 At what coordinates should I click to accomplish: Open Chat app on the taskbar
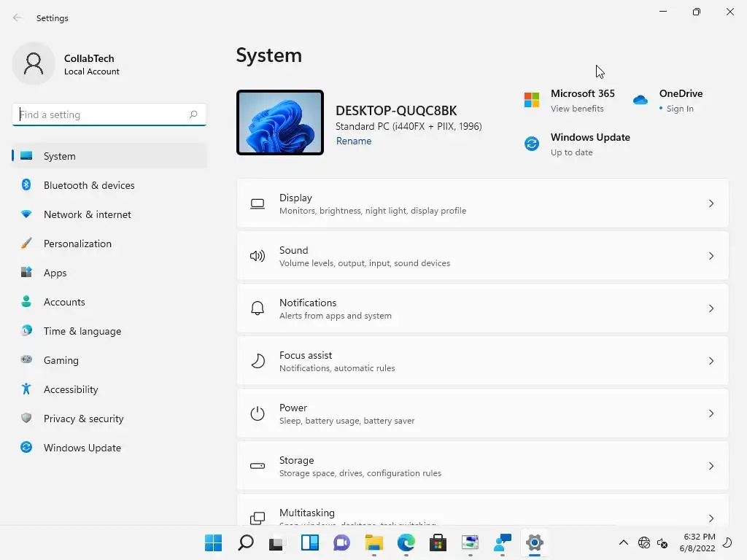341,542
